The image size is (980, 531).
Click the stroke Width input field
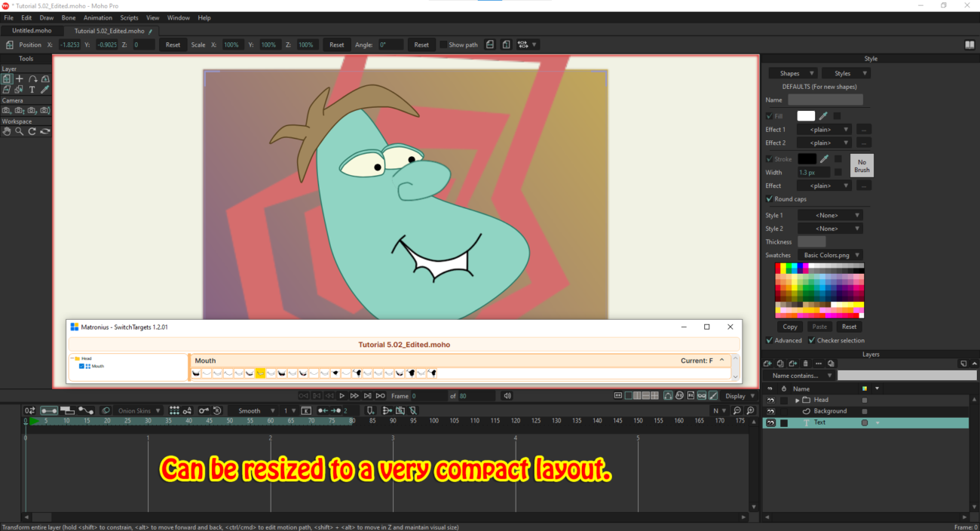(814, 173)
